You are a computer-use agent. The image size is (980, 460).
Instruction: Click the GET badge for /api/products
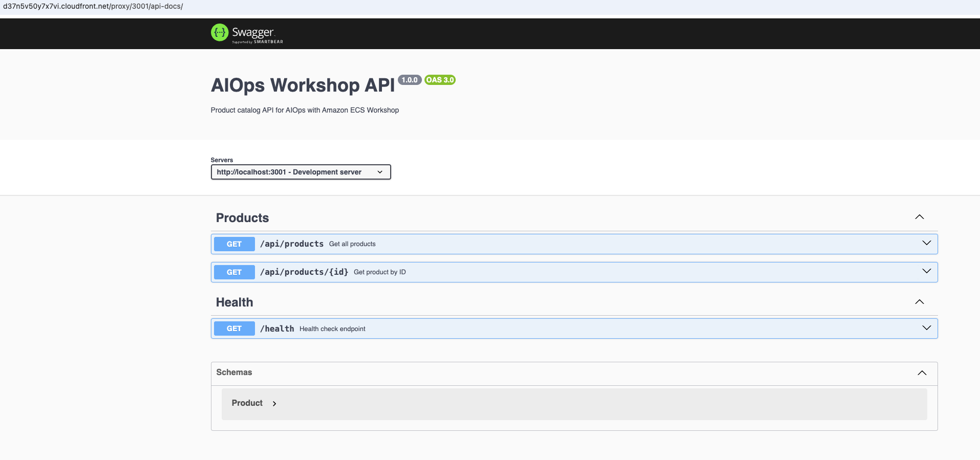234,244
